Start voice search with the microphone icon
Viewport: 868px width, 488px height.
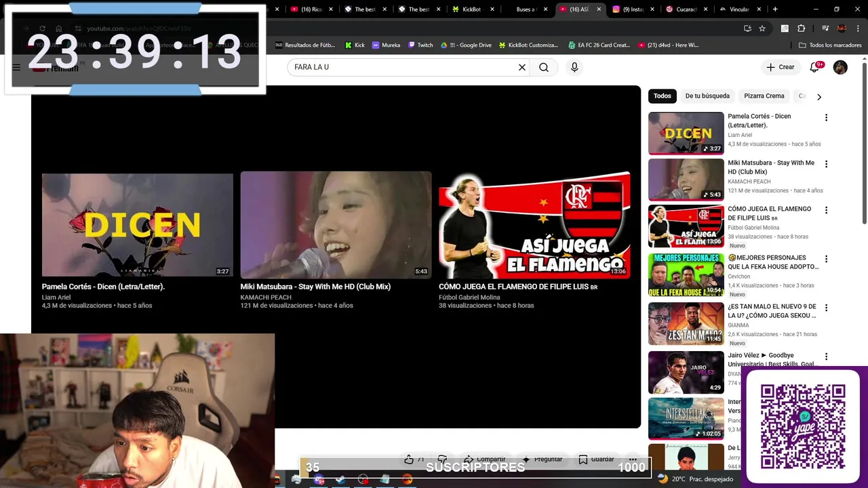574,67
